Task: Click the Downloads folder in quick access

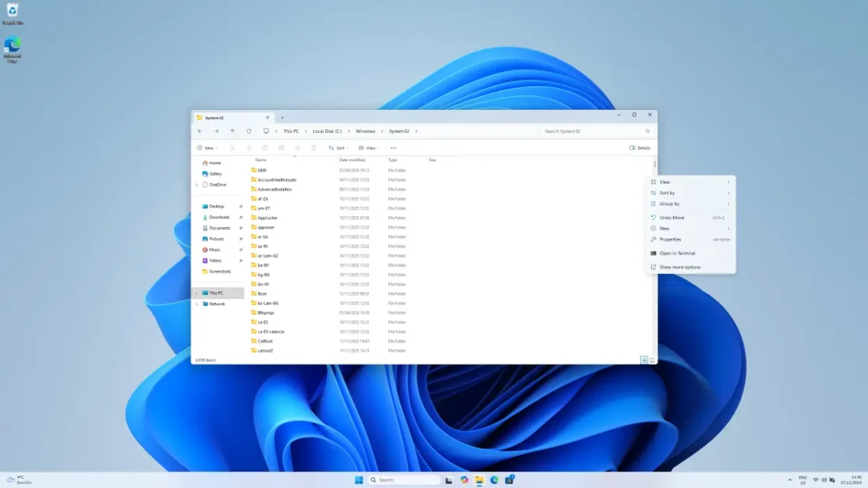Action: click(219, 217)
